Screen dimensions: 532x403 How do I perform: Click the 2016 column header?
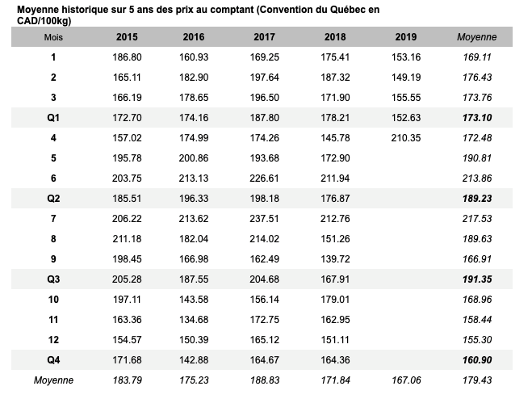[x=194, y=37]
